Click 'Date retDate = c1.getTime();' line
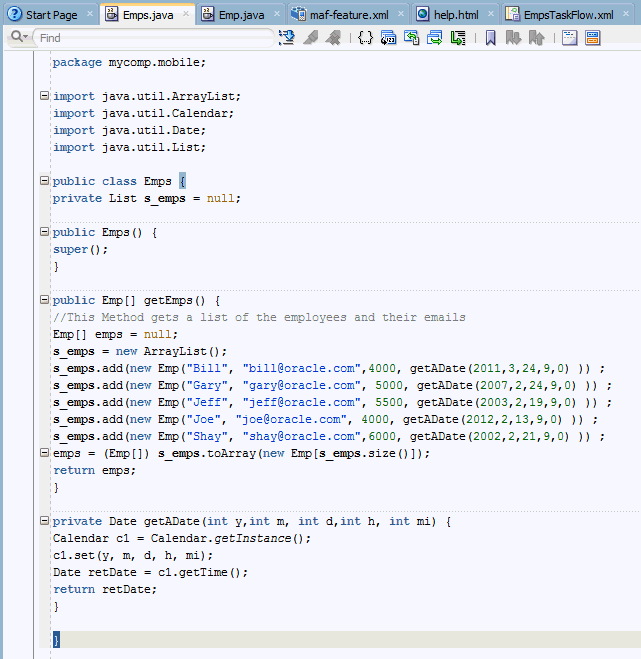The width and height of the screenshot is (641, 659). (x=150, y=572)
